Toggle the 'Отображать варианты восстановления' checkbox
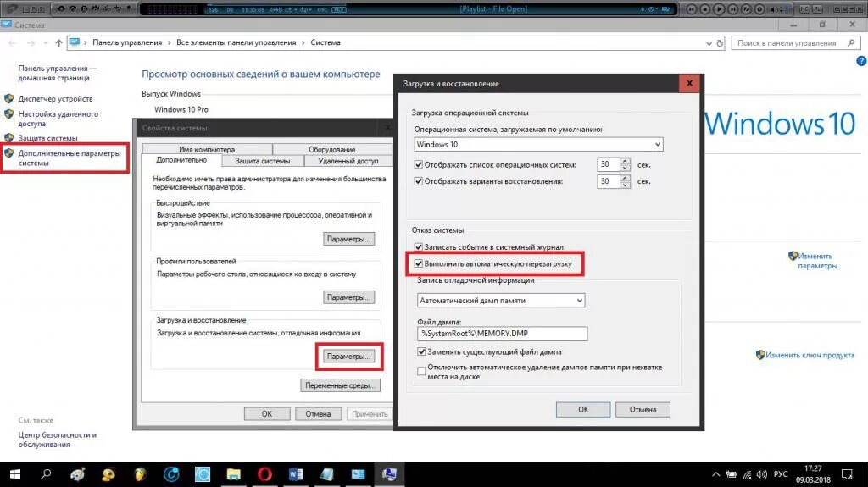Screen dimensions: 868x487 click(419, 181)
